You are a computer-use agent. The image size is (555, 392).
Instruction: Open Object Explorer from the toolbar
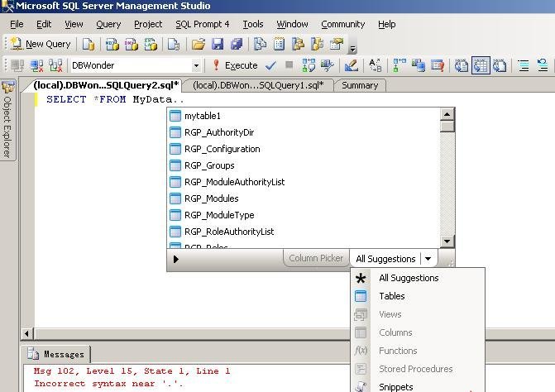298,44
